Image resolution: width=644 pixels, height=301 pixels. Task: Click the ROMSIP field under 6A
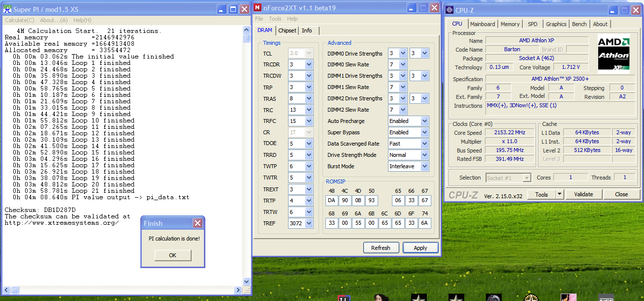point(358,223)
